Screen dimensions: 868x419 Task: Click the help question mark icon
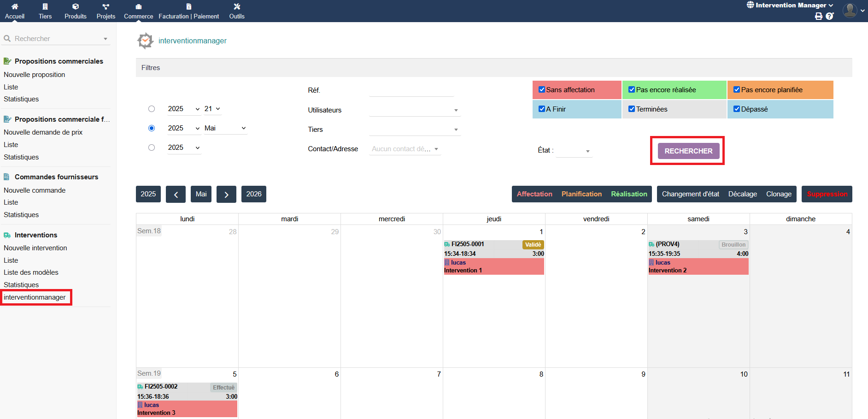(x=830, y=17)
